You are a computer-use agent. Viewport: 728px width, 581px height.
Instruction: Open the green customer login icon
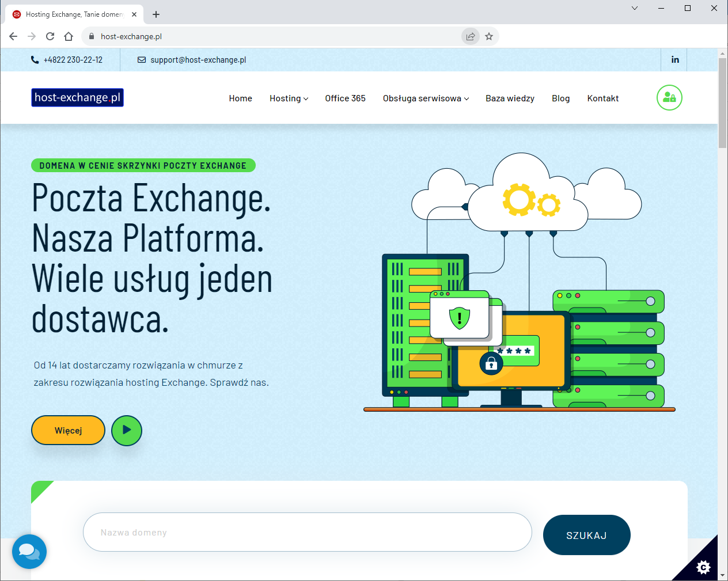669,98
